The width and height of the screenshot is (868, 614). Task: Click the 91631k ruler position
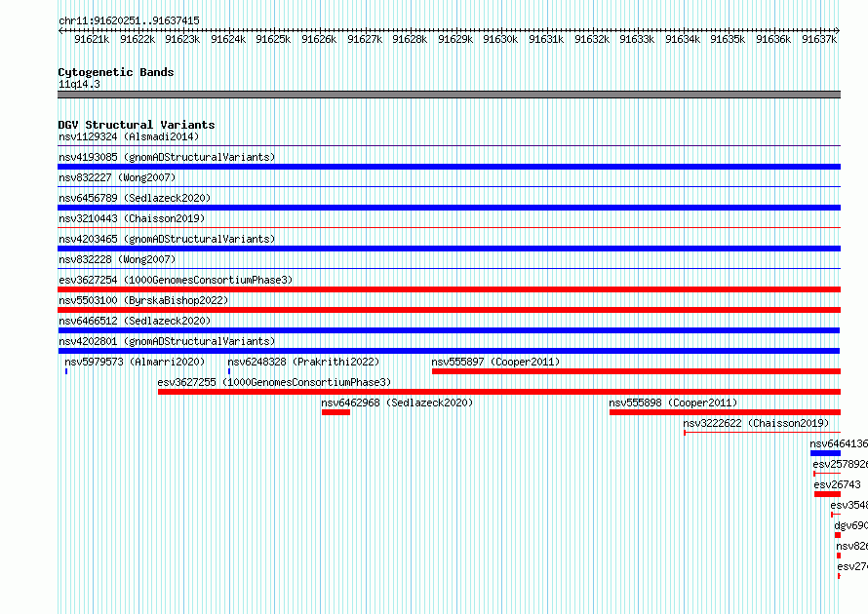tap(546, 39)
